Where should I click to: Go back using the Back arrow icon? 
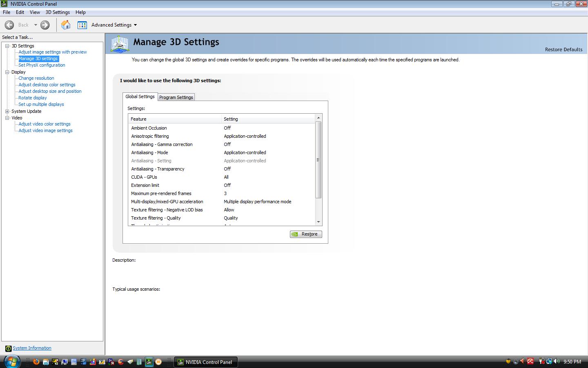click(x=9, y=25)
